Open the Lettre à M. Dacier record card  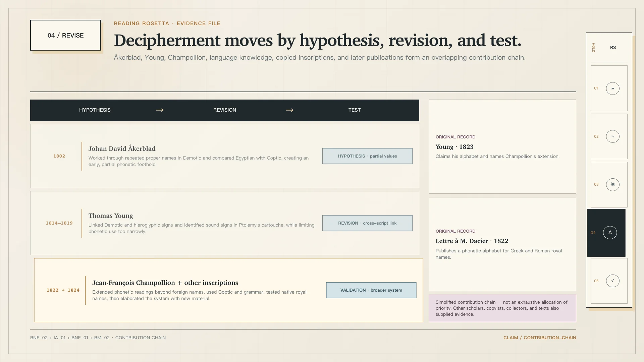(502, 244)
